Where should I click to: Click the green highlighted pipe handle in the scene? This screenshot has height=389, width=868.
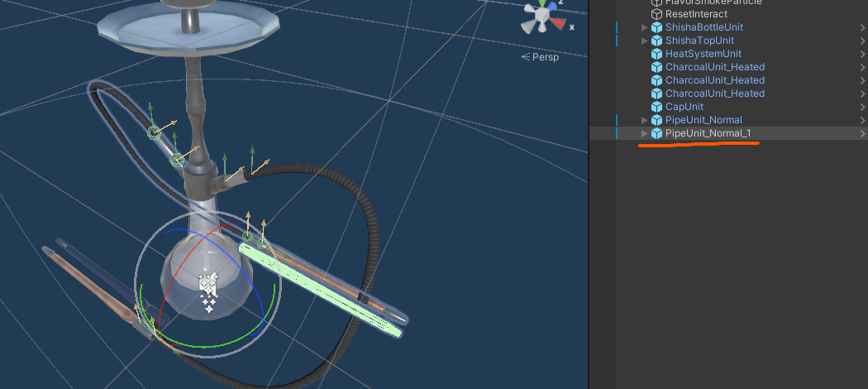click(320, 291)
